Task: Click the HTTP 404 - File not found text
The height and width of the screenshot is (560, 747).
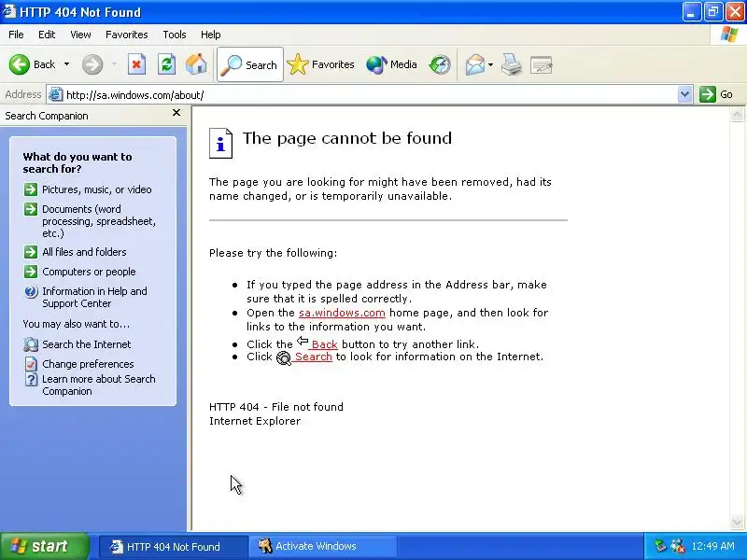Action: (x=276, y=407)
